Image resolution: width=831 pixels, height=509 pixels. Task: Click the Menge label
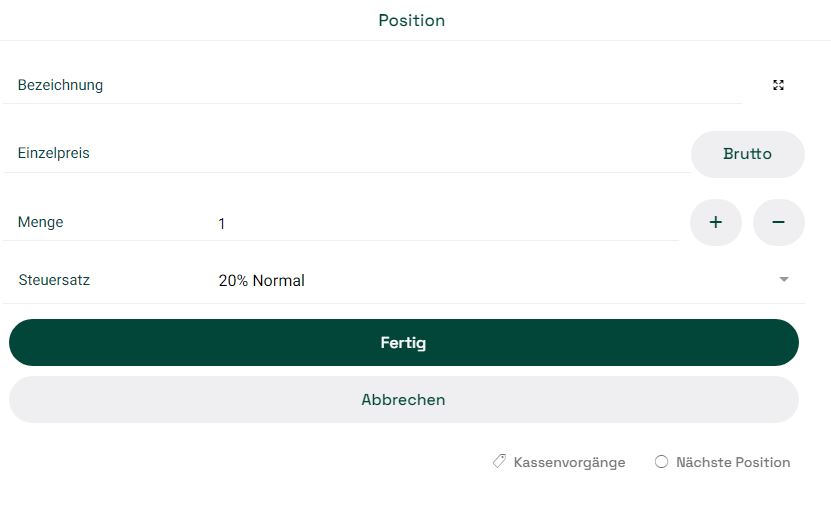40,222
